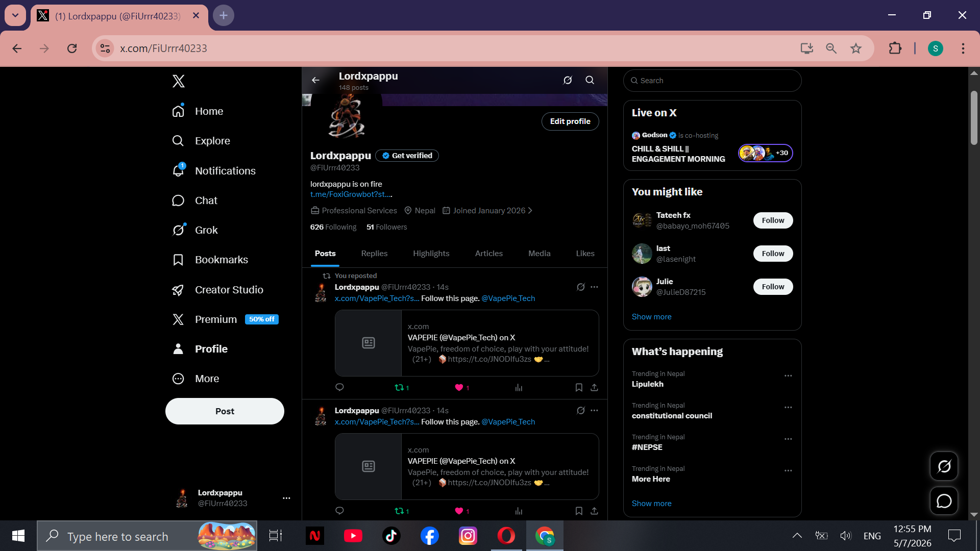Open options for More Here trend
Viewport: 980px width, 551px height.
tap(788, 471)
